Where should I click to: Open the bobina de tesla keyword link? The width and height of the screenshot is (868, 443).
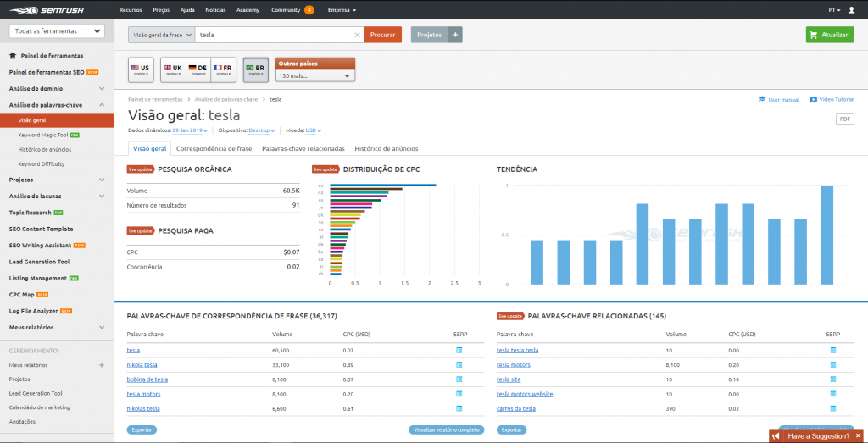tap(147, 379)
